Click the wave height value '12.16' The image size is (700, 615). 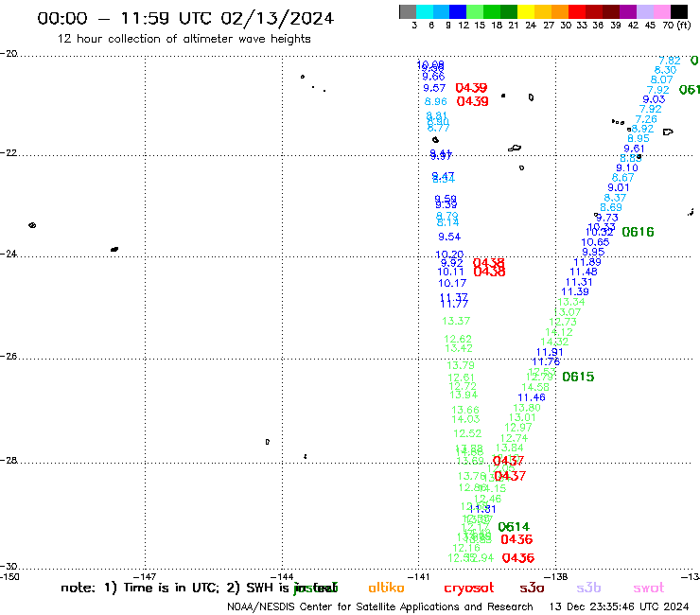coord(466,548)
